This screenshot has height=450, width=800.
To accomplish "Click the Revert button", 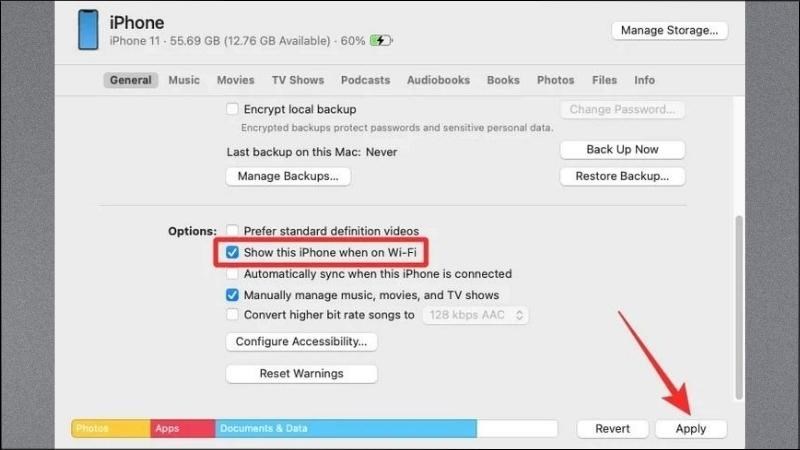I will tap(613, 429).
